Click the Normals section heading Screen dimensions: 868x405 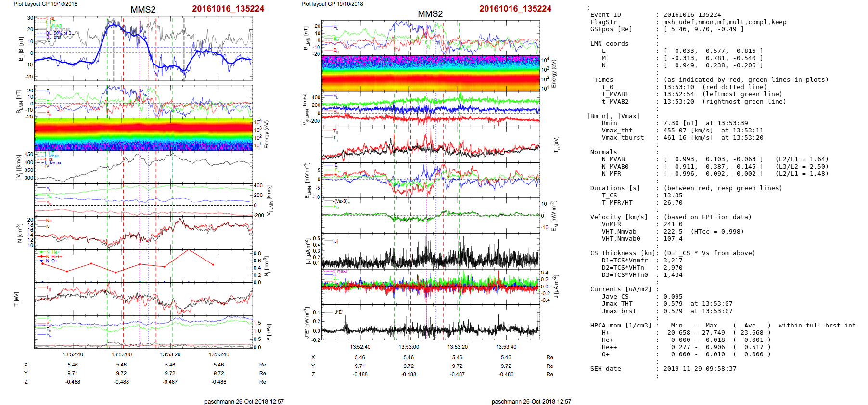[603, 152]
